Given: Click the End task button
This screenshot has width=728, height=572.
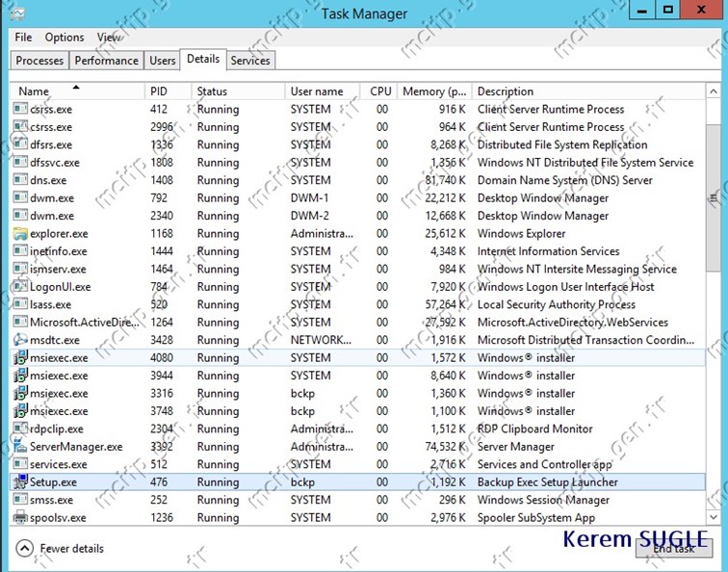Looking at the screenshot, I should click(674, 548).
